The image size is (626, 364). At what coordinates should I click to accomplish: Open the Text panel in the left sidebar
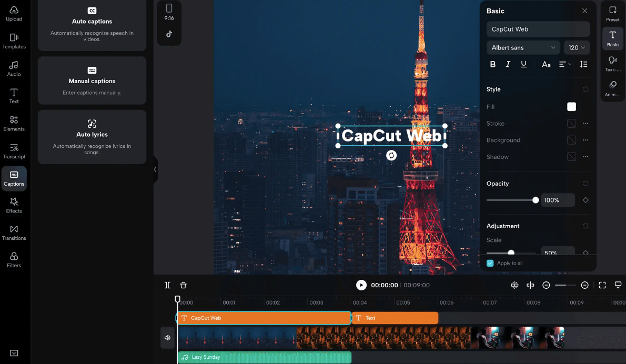[14, 95]
